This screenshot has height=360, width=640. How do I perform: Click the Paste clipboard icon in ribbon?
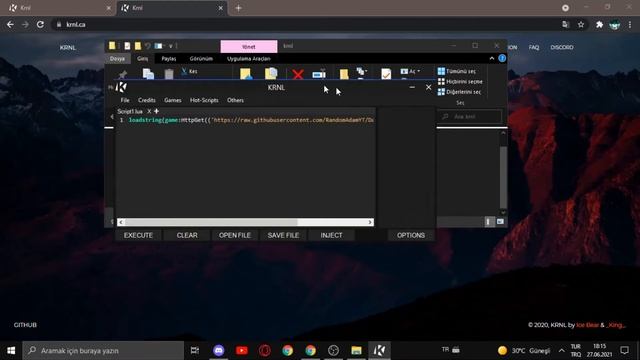pos(169,74)
